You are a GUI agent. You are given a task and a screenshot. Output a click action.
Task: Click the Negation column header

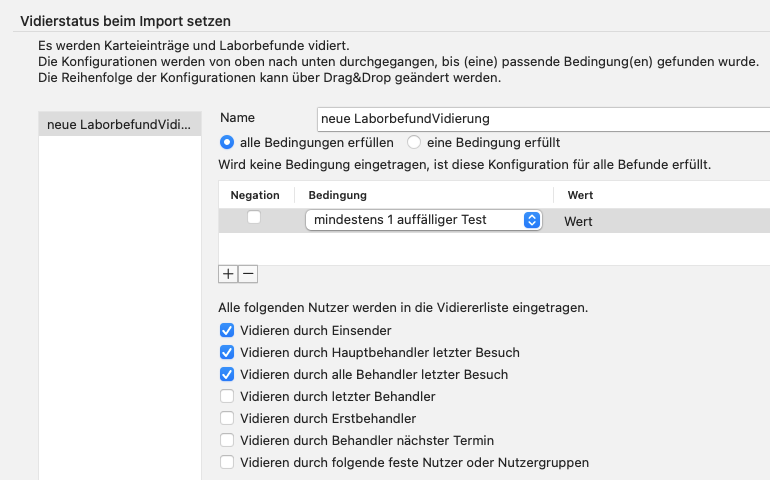click(x=255, y=195)
